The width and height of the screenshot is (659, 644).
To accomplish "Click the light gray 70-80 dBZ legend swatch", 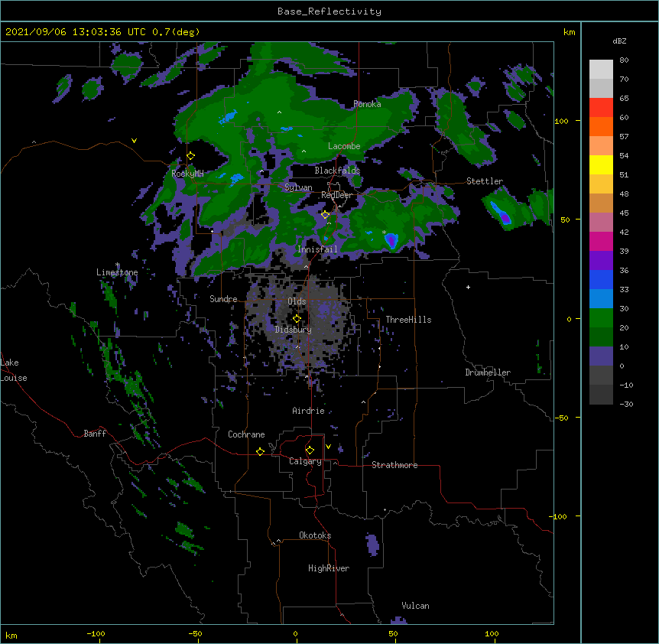I will point(601,70).
